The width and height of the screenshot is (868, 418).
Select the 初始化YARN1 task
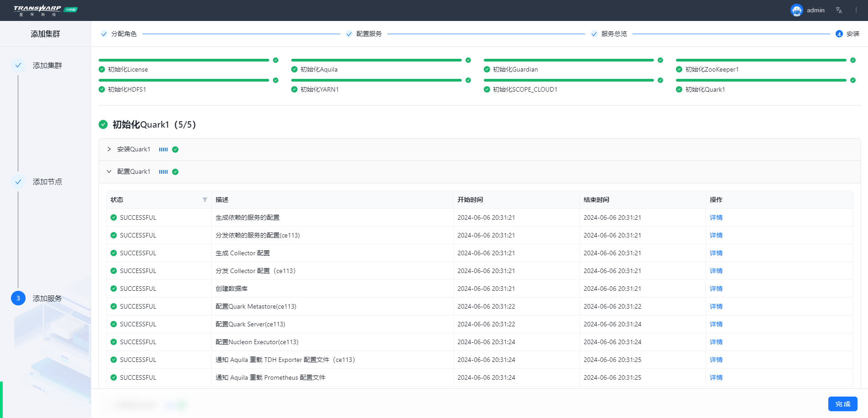(319, 89)
